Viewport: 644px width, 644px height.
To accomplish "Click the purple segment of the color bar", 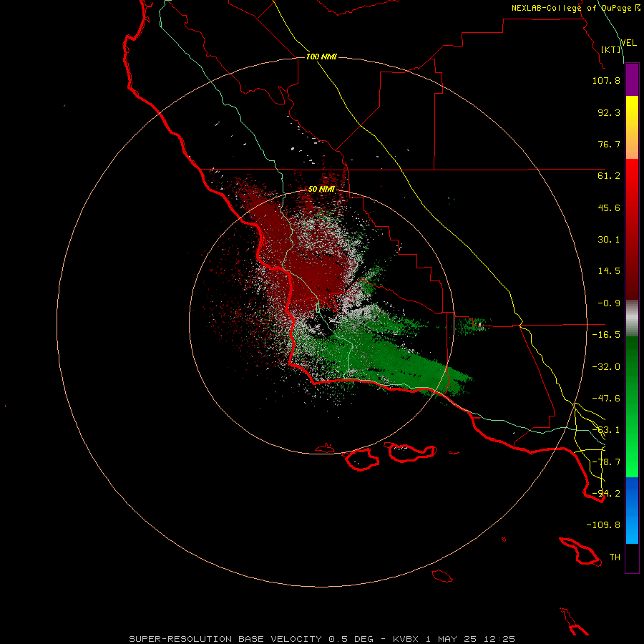I will (632, 79).
